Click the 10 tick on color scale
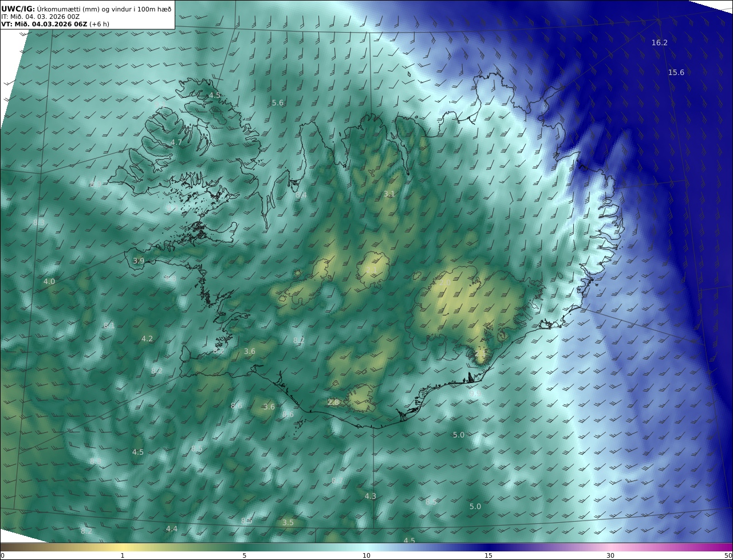The width and height of the screenshot is (733, 560). point(366,555)
